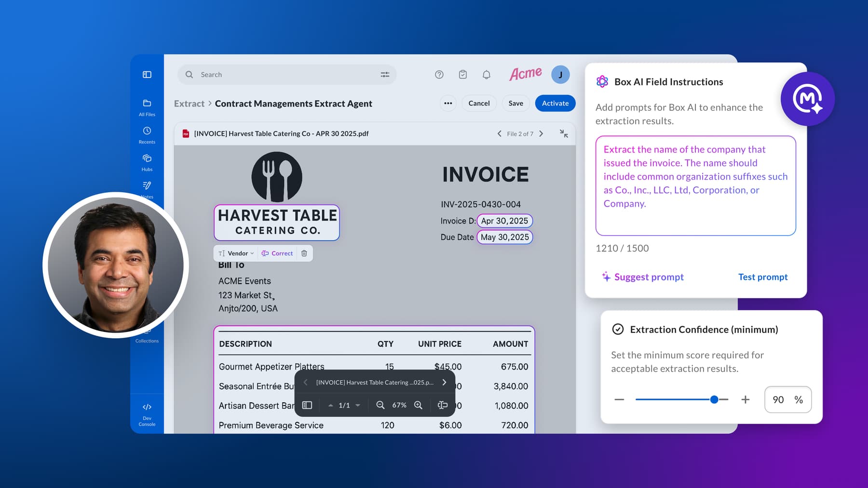868x488 pixels.
Task: Click the clipboard tasks icon in the header
Action: 462,74
